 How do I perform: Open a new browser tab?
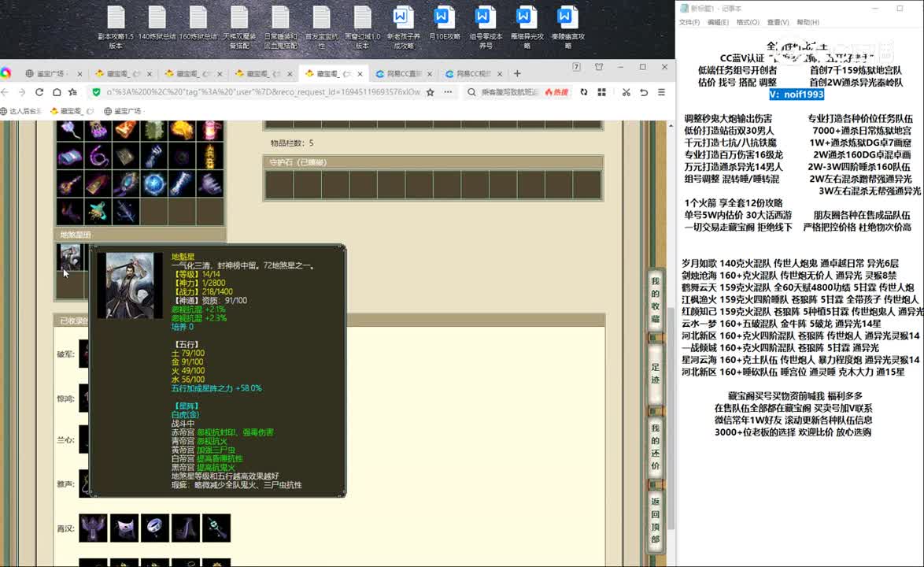click(x=517, y=74)
